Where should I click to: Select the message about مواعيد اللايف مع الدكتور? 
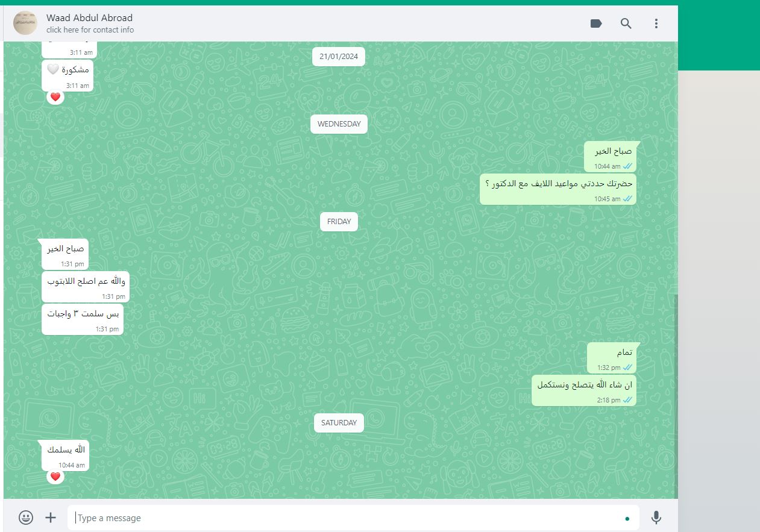tap(558, 189)
